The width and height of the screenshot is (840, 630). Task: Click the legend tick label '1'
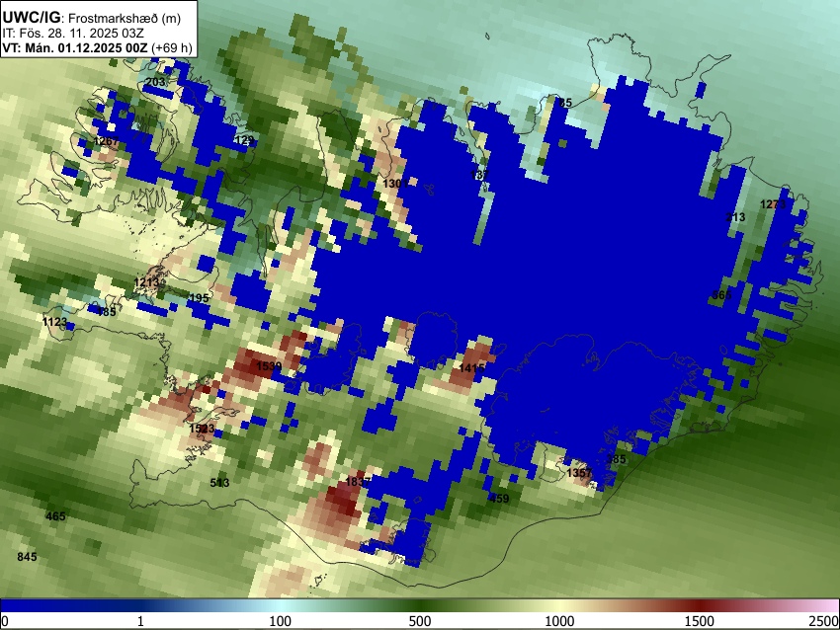point(140,621)
